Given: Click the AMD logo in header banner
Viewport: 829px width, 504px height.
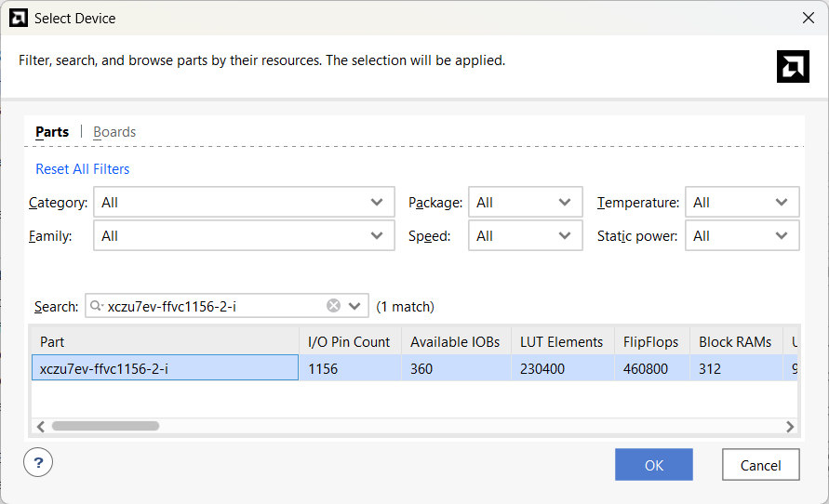Looking at the screenshot, I should coord(793,66).
